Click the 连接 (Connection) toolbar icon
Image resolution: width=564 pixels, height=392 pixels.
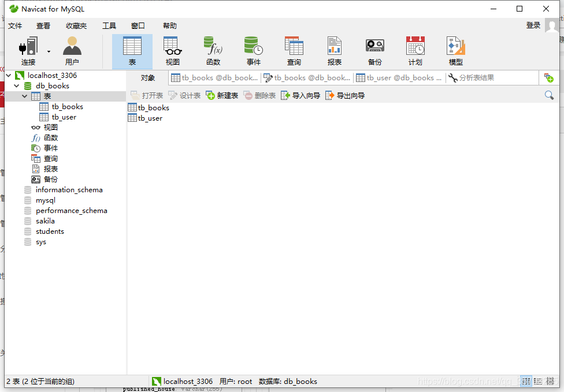[x=27, y=50]
